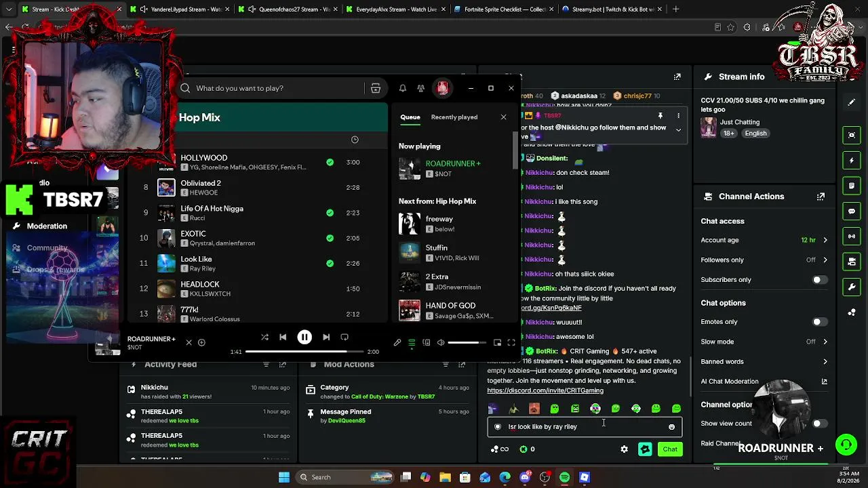Image resolution: width=868 pixels, height=488 pixels.
Task: Add ROADRUNNER + to Liked Songs
Action: [x=201, y=342]
